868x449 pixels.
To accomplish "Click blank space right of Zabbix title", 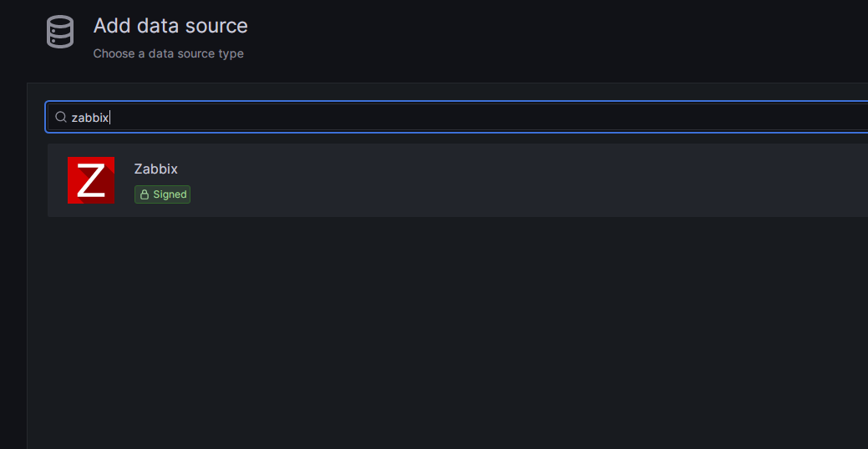I will click(498, 169).
